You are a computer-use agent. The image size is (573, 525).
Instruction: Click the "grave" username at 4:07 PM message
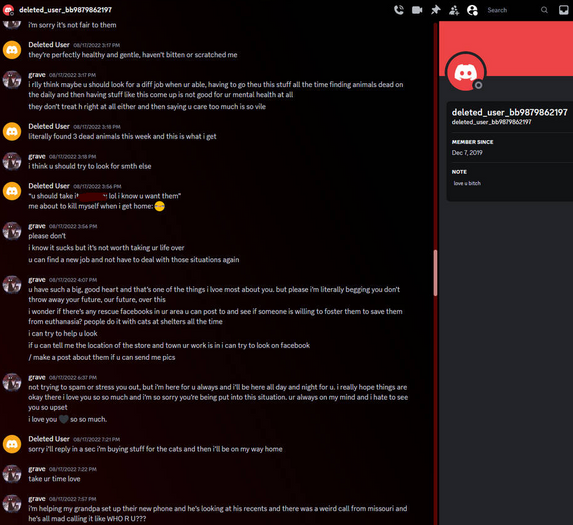click(37, 279)
